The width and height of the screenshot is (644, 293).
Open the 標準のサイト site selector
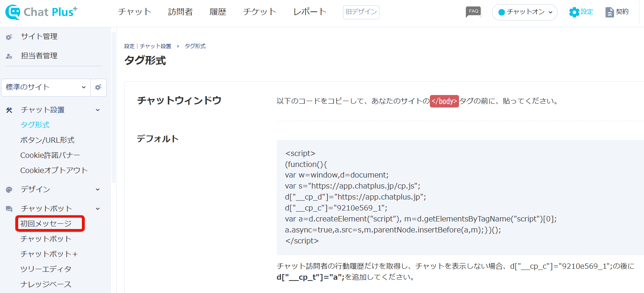point(46,87)
